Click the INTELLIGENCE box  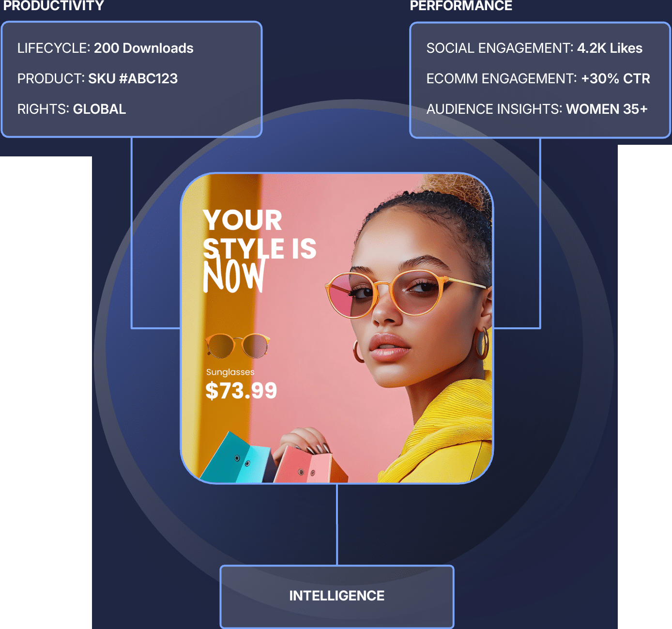pyautogui.click(x=337, y=596)
